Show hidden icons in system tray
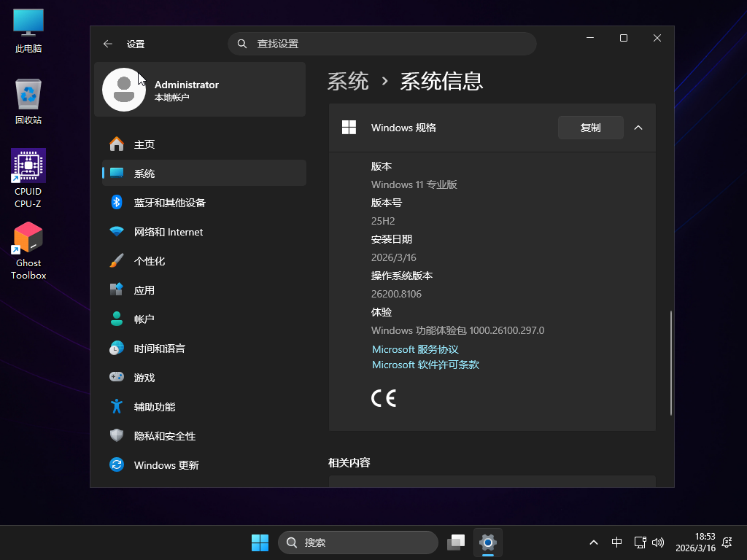Screen dimensions: 747x560 click(594, 542)
